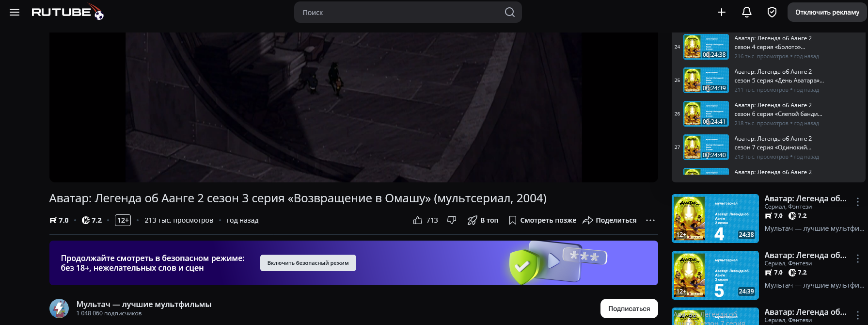
Task: Open options menu for recommended episode 5
Action: (858, 259)
